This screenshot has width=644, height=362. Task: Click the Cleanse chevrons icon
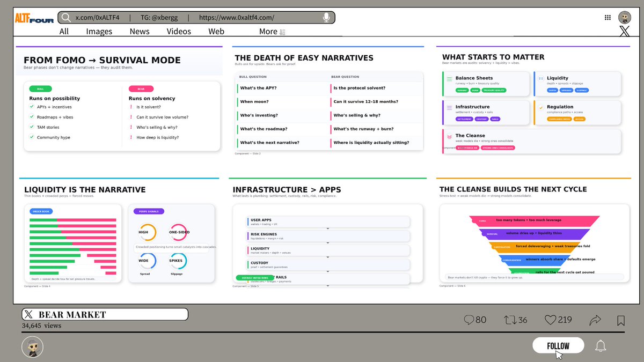(x=449, y=137)
